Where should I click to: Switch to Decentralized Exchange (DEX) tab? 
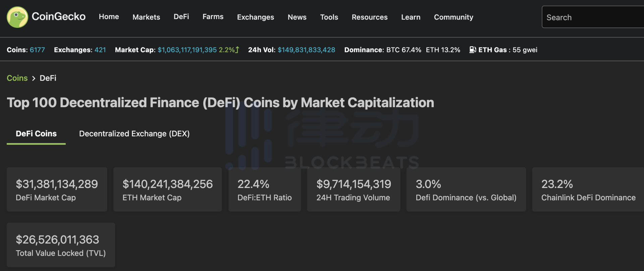click(134, 134)
